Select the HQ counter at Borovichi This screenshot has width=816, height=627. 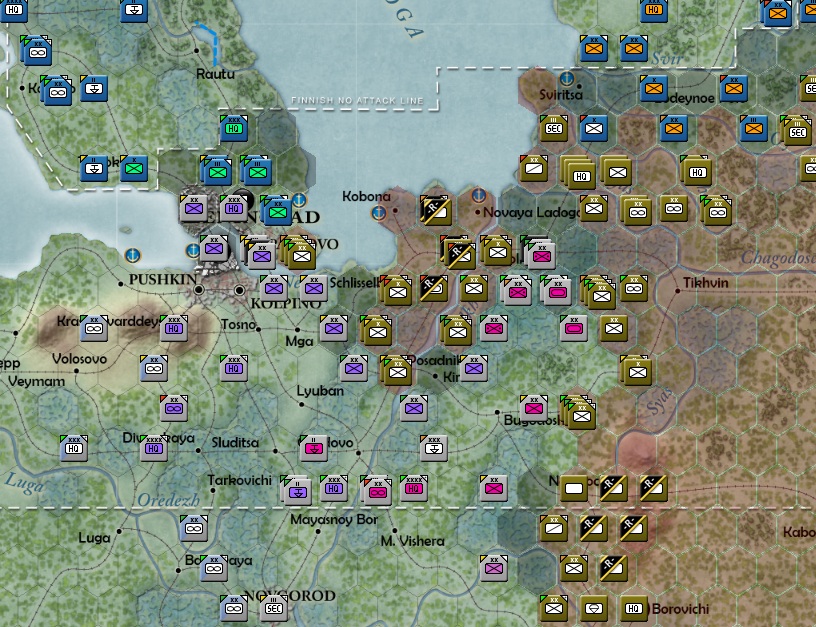click(x=633, y=608)
